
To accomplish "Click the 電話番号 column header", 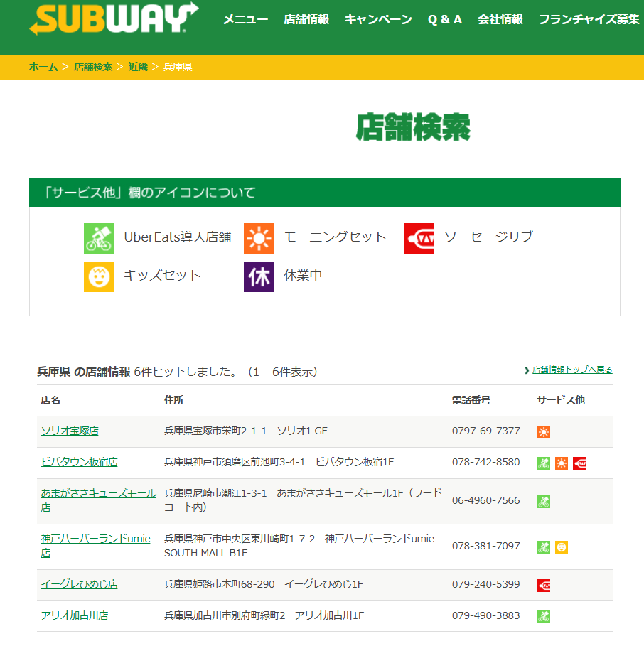I will click(x=471, y=400).
